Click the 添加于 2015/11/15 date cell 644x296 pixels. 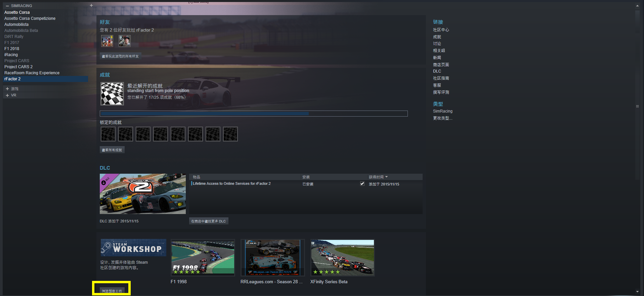[384, 184]
